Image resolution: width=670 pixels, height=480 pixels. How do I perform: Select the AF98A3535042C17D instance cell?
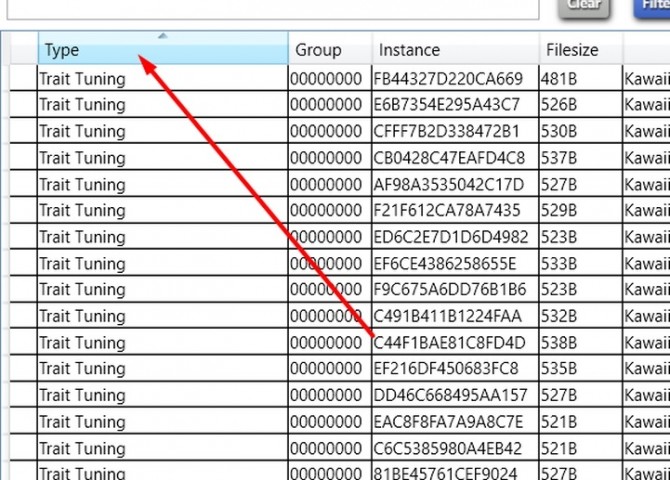(447, 184)
